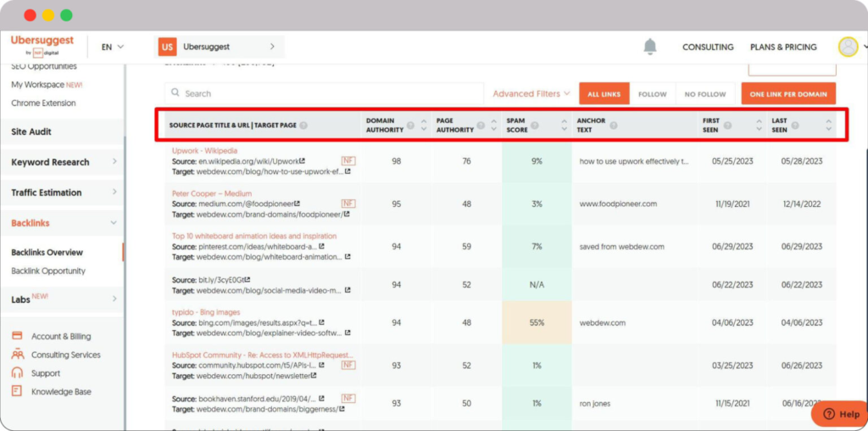
Task: Sort by Spam Score arrows
Action: click(x=564, y=126)
